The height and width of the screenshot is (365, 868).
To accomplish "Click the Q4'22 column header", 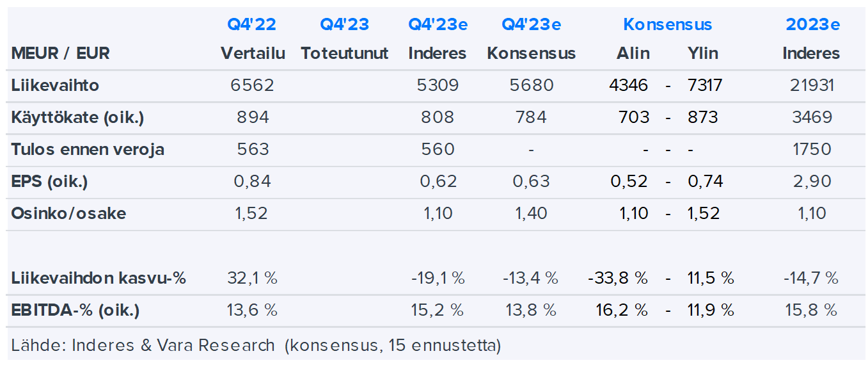I will [x=252, y=25].
